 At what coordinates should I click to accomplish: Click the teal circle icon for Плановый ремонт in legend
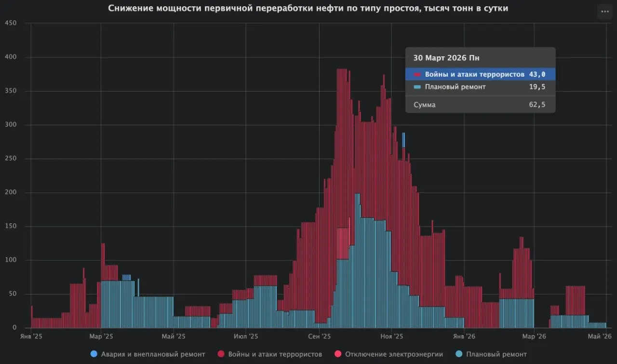point(458,354)
